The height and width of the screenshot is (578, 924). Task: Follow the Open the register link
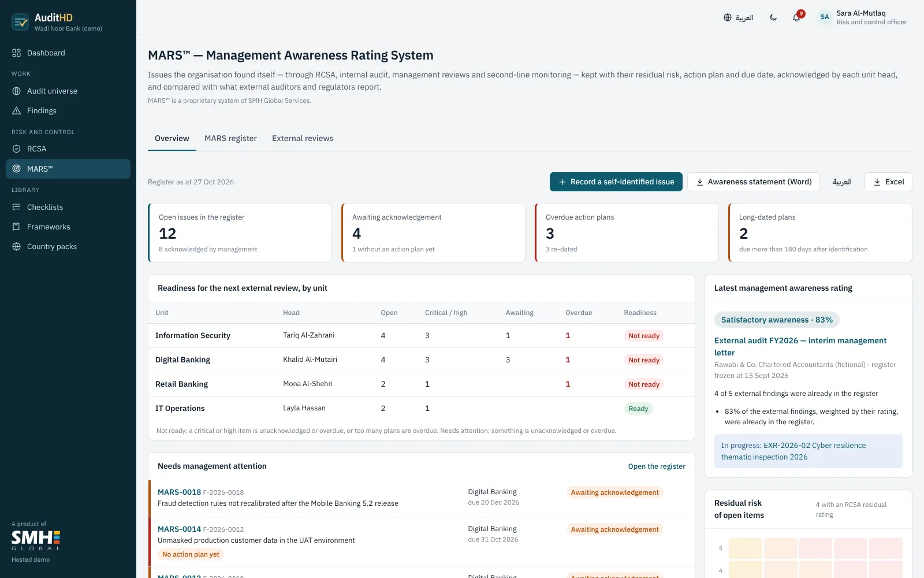point(657,466)
